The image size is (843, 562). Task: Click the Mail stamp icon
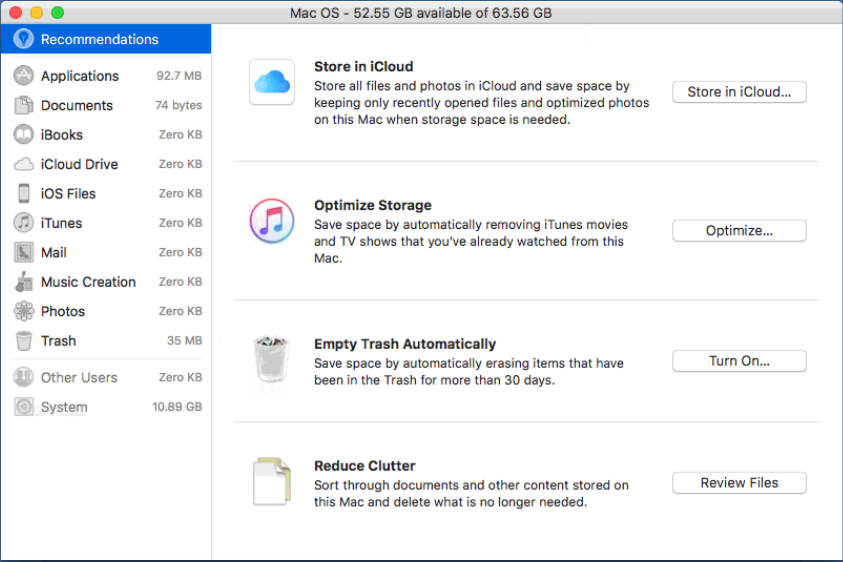pyautogui.click(x=24, y=252)
